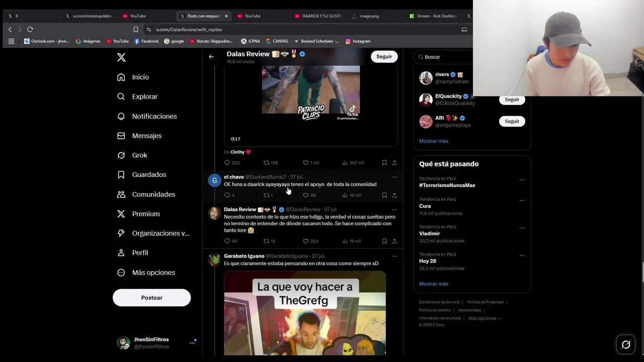The width and height of the screenshot is (644, 362).
Task: Bookmark page via address bar icon
Action: 136,30
